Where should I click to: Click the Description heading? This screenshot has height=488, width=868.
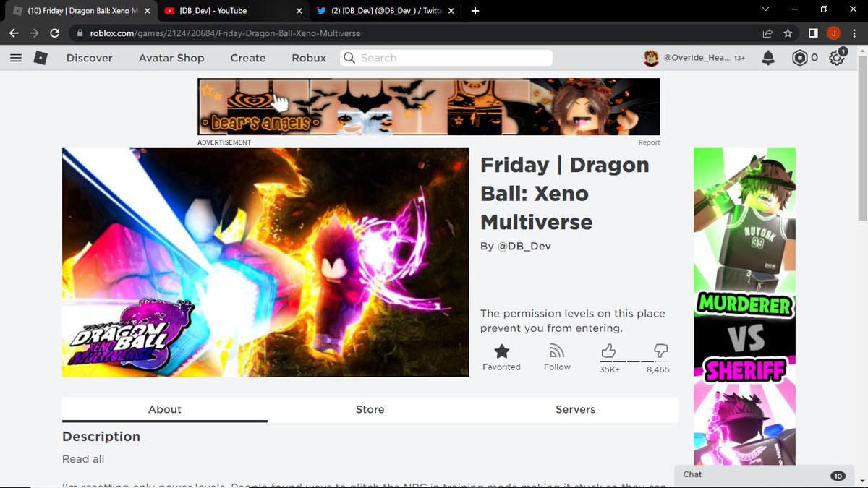click(101, 437)
